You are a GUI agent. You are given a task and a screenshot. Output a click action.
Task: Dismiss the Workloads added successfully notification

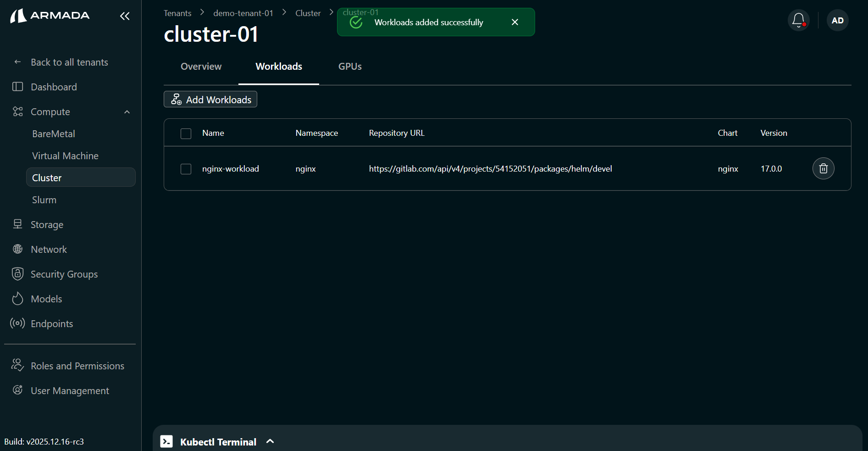[x=514, y=22]
